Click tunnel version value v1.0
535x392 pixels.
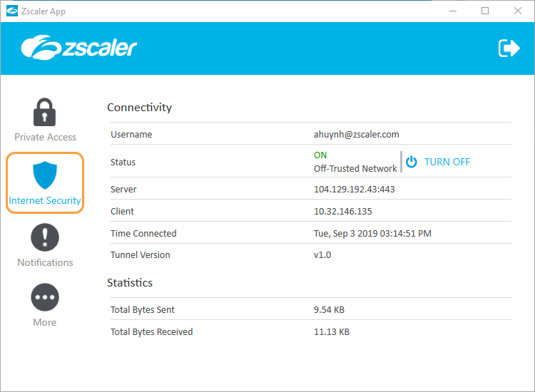tap(322, 255)
